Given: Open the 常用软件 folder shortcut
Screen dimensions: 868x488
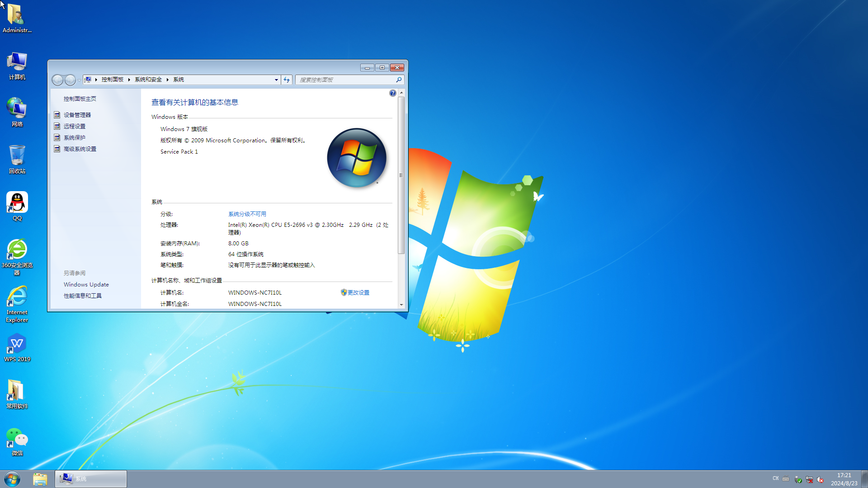Looking at the screenshot, I should (17, 394).
